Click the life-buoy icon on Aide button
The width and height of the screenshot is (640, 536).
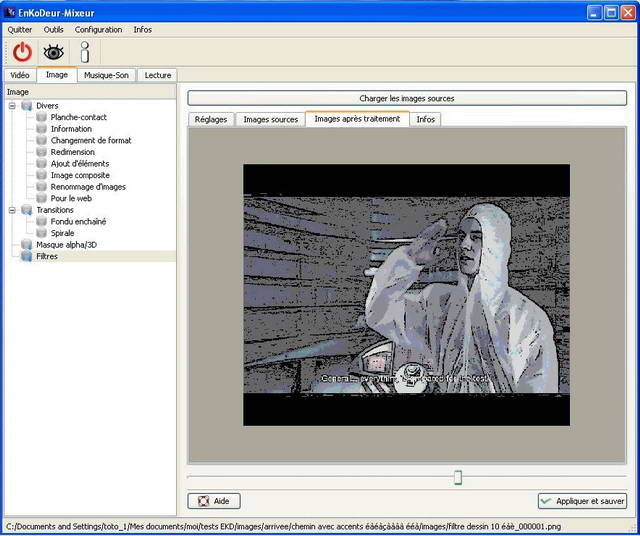pos(203,501)
